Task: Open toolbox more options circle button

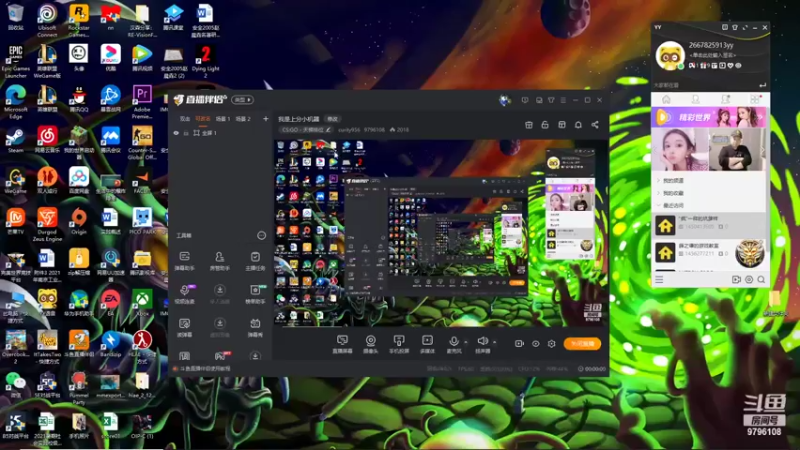Action: (x=261, y=235)
